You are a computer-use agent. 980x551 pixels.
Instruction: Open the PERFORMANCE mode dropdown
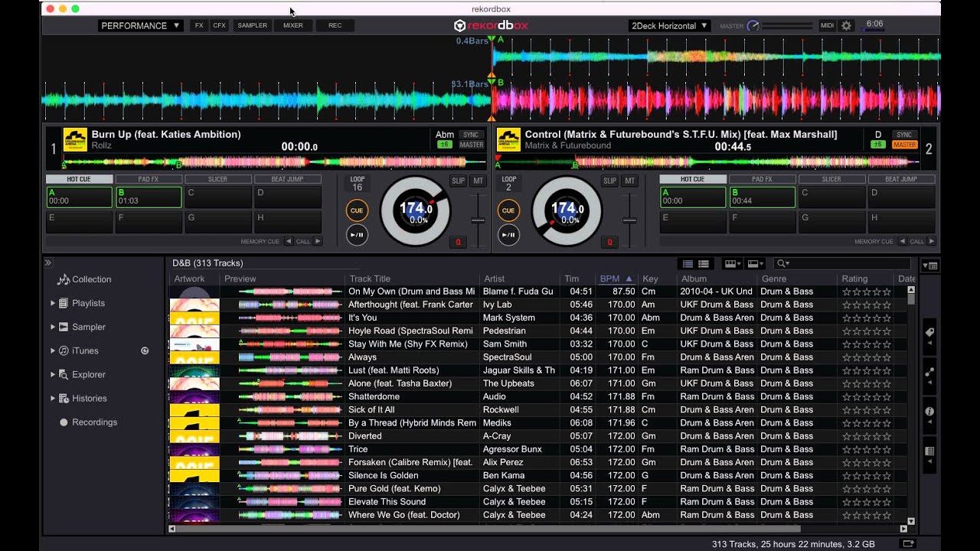140,25
